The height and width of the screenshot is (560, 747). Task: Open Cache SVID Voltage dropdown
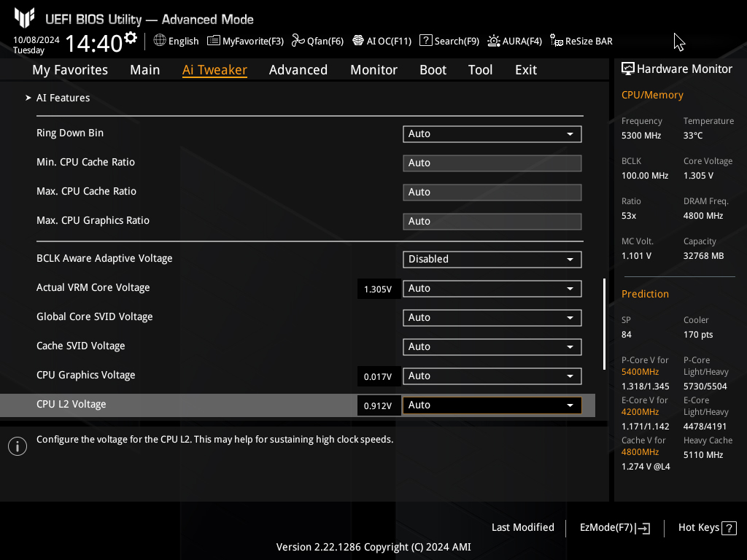tap(492, 346)
